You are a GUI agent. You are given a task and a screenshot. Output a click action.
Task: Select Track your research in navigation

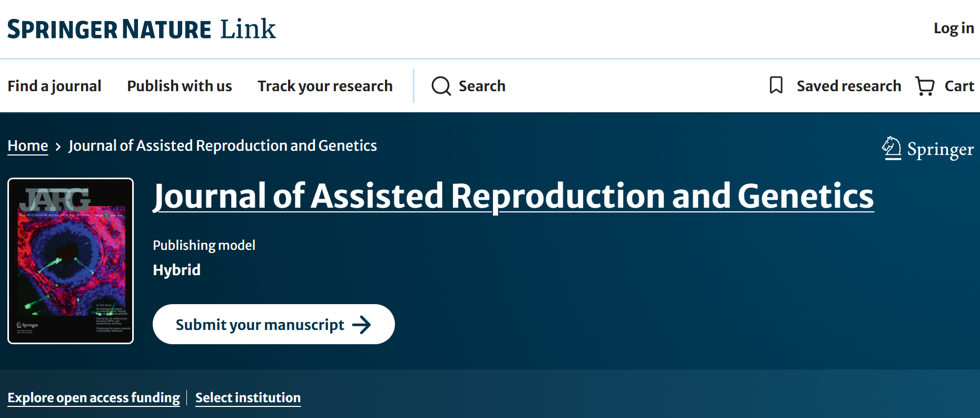(325, 86)
